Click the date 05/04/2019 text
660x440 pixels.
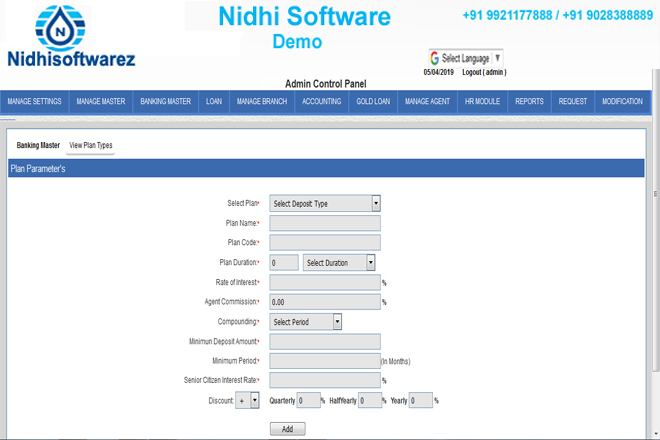click(x=439, y=72)
